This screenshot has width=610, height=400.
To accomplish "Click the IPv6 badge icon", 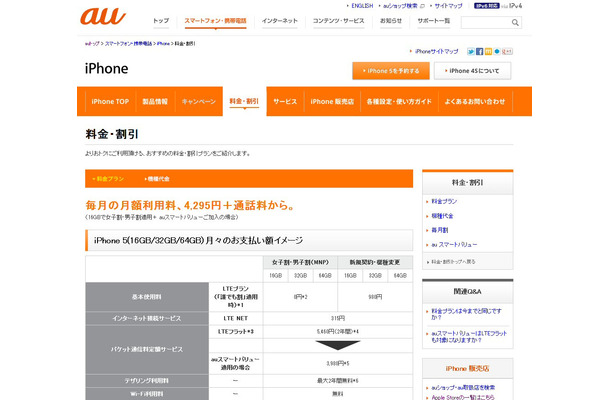I will (486, 6).
